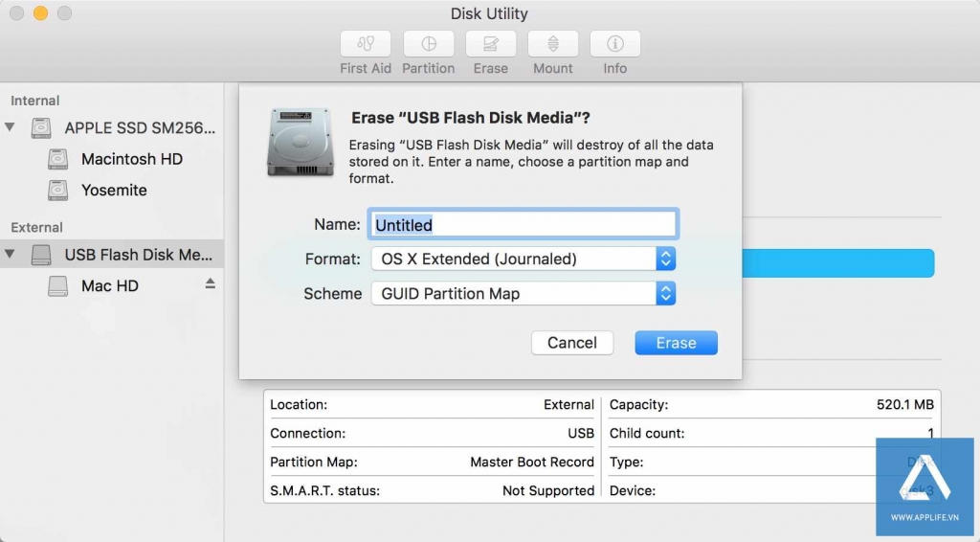Click the Child count label
This screenshot has width=980, height=542.
[647, 433]
